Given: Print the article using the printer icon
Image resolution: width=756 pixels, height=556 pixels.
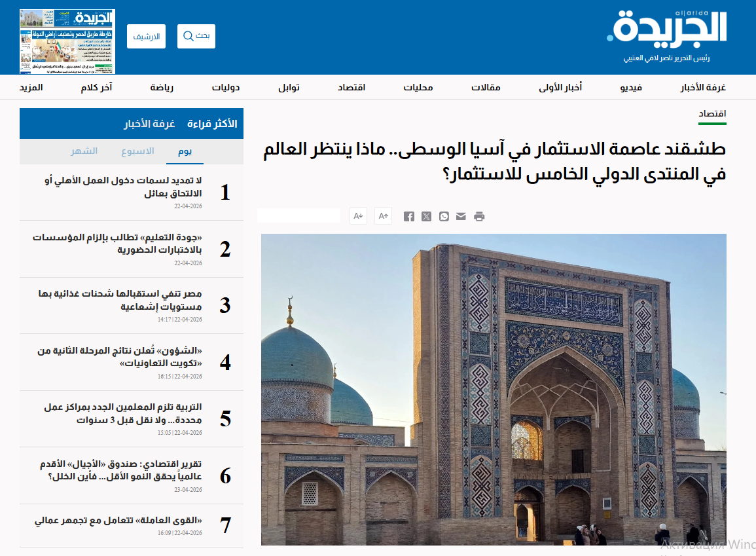Looking at the screenshot, I should click(479, 217).
